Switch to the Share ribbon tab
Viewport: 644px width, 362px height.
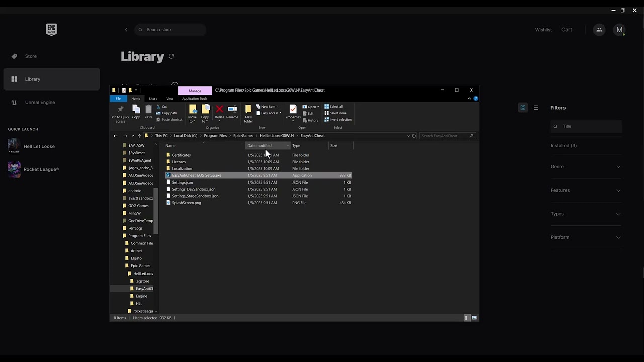pos(153,99)
